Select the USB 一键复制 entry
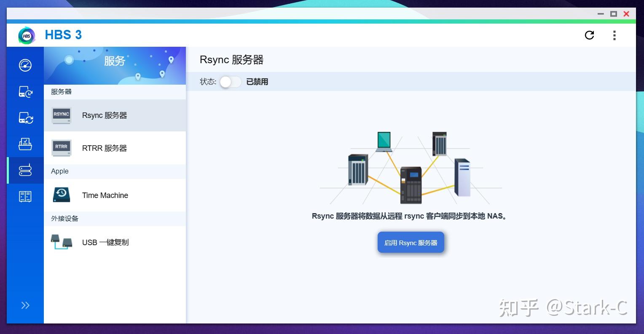The image size is (644, 334). coord(105,242)
